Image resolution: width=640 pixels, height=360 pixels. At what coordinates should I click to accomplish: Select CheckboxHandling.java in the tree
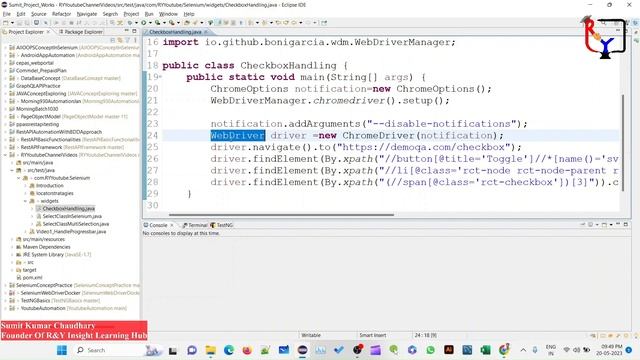[x=68, y=209]
